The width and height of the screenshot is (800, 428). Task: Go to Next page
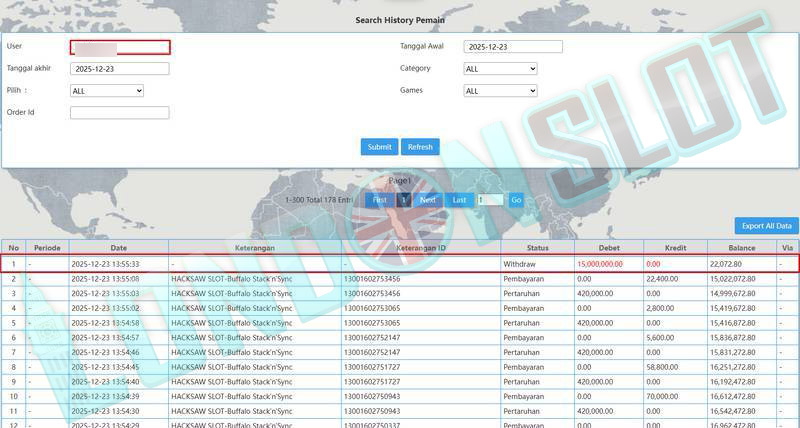point(427,200)
